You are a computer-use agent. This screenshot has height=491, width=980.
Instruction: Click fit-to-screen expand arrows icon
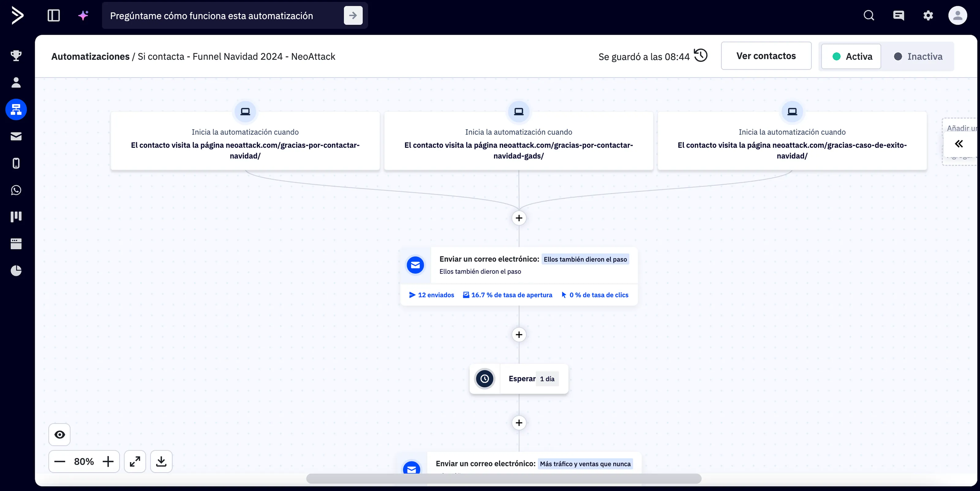(135, 462)
